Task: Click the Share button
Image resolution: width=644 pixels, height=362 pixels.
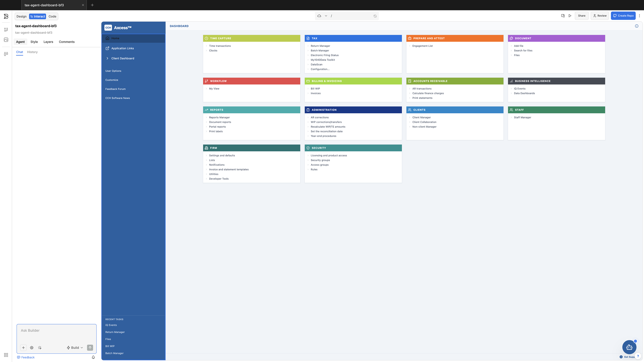Action: (x=581, y=16)
